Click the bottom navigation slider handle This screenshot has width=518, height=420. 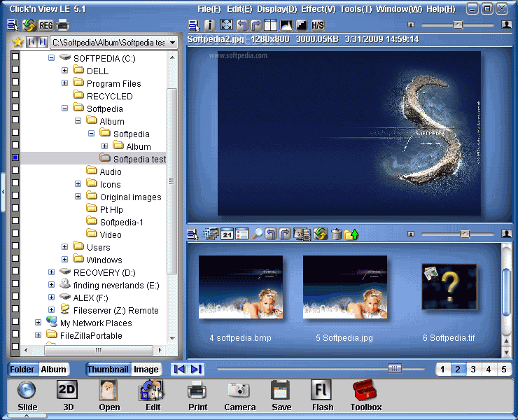pos(395,368)
